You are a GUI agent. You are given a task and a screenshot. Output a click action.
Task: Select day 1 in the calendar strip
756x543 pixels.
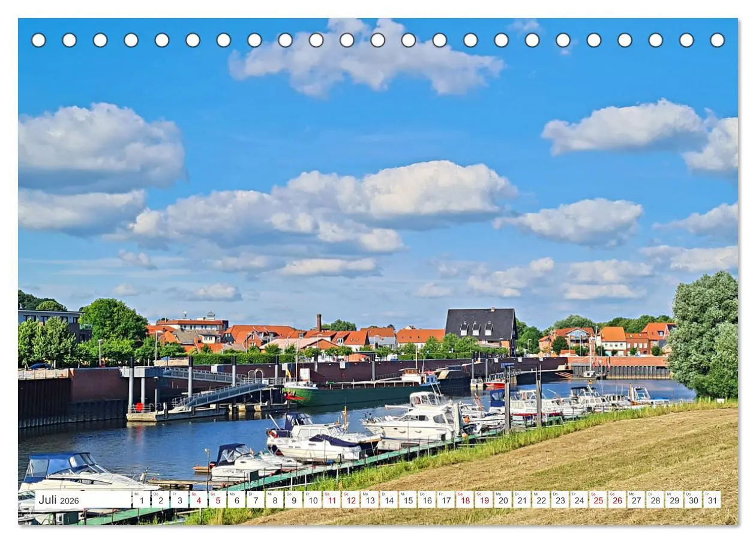click(x=141, y=500)
